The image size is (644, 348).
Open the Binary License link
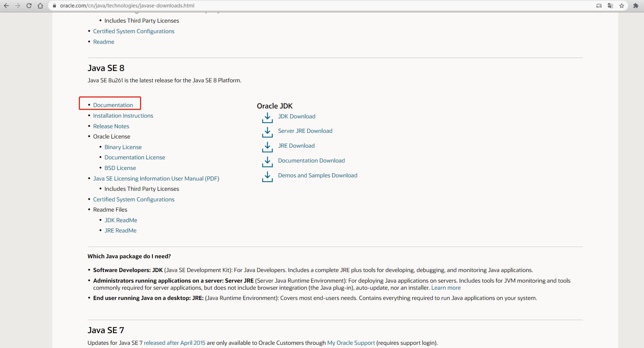123,147
